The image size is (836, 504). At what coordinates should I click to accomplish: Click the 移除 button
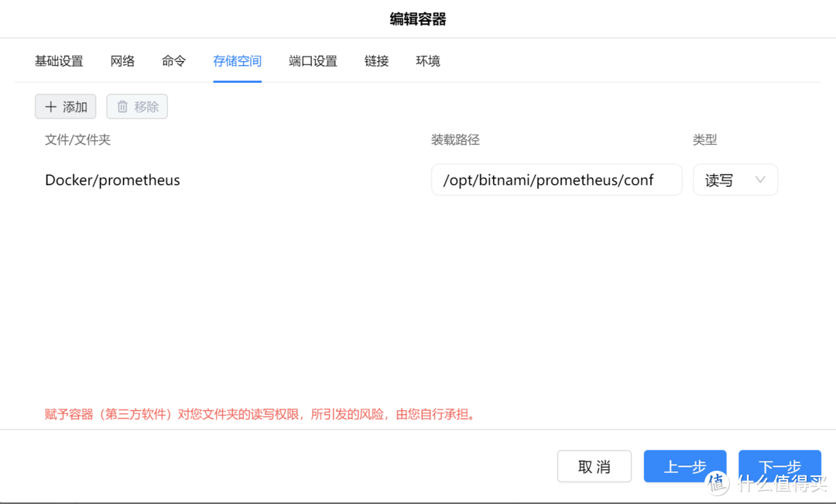pyautogui.click(x=137, y=107)
